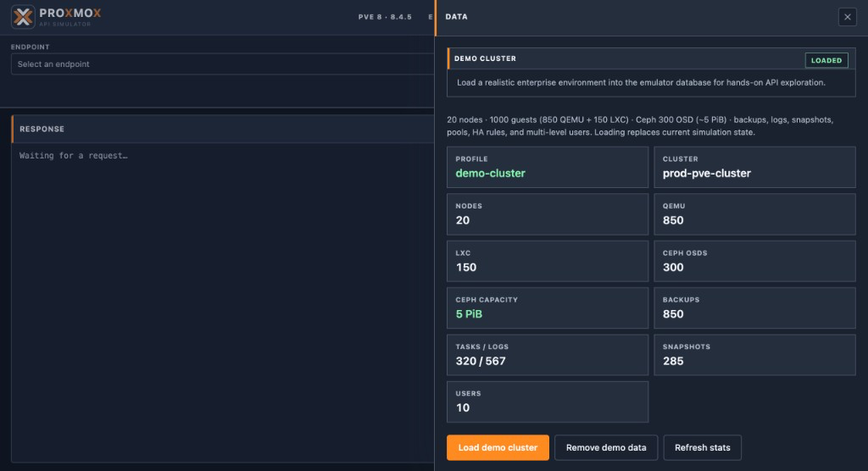The height and width of the screenshot is (471, 868).
Task: Close the Data panel with X
Action: pos(847,17)
